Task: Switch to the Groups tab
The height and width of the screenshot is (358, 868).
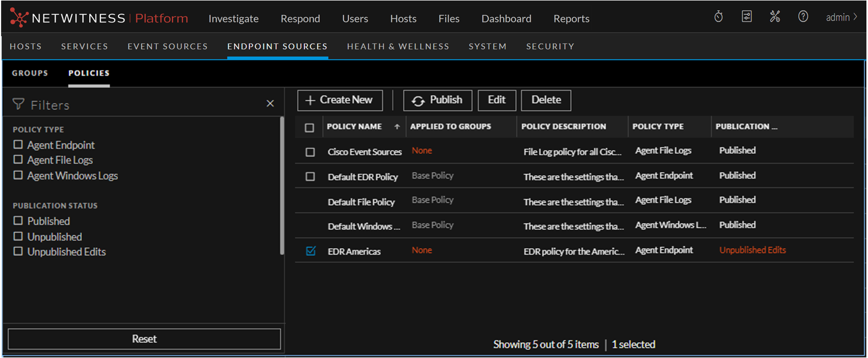Action: (30, 73)
